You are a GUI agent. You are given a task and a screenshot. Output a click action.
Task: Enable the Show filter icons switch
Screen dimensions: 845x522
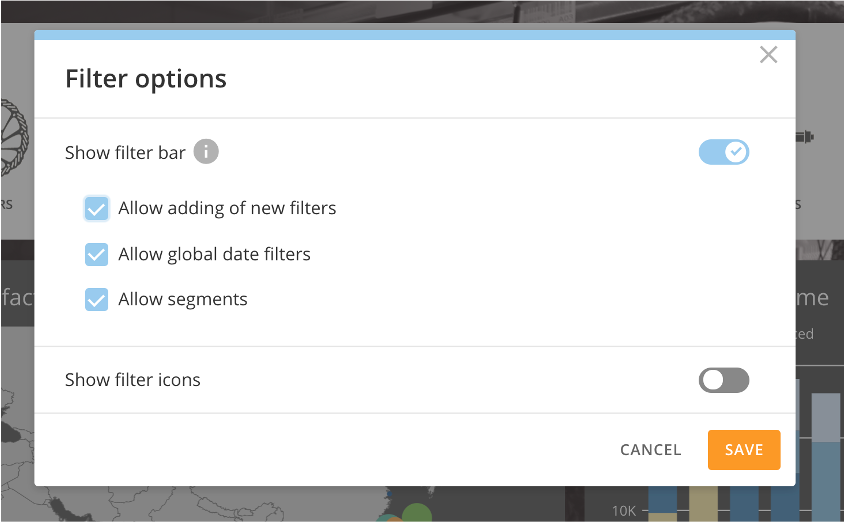tap(724, 380)
